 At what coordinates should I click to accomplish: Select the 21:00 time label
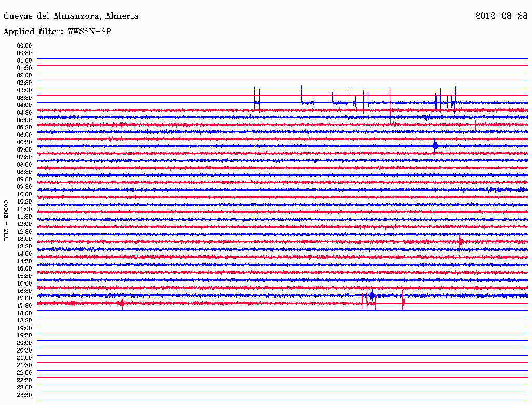(x=24, y=358)
